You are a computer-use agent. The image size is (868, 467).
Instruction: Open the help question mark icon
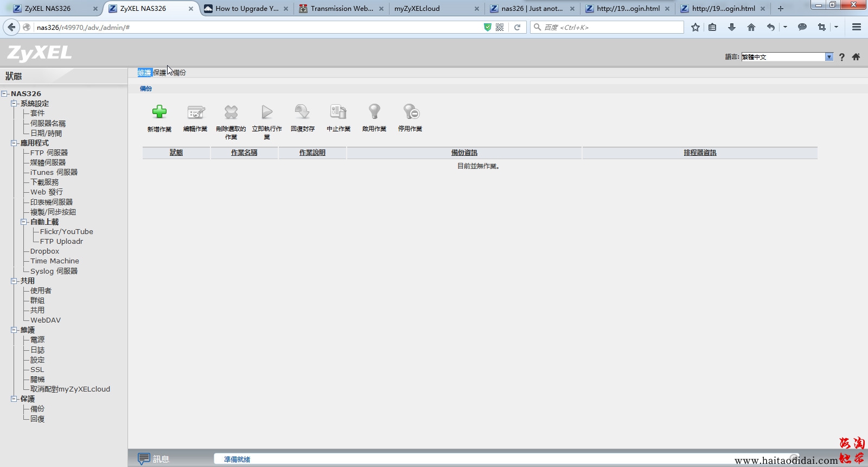coord(841,57)
